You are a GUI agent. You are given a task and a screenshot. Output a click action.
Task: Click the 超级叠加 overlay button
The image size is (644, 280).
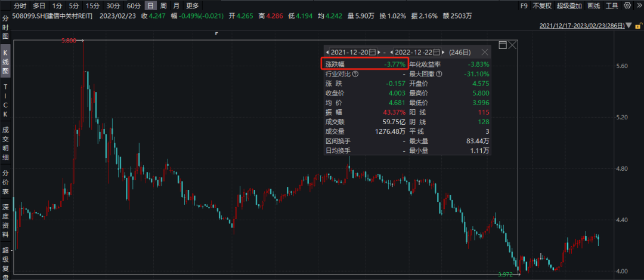(x=569, y=6)
